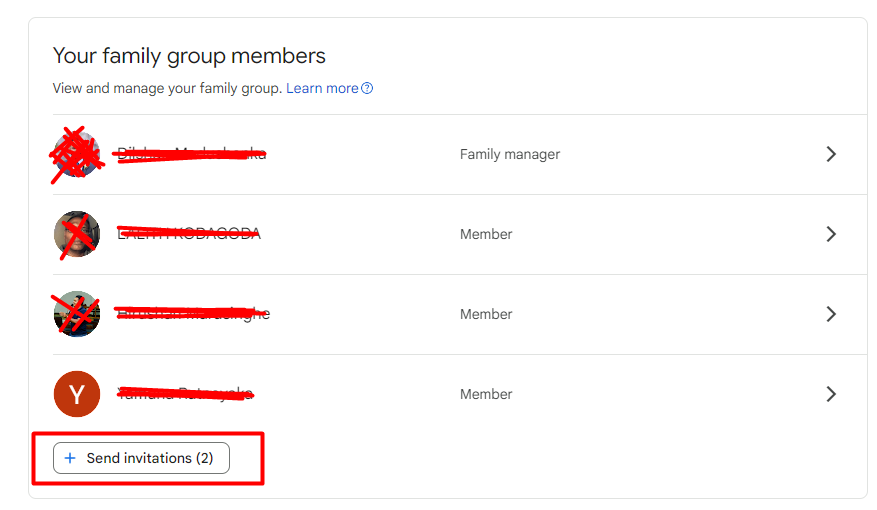
Task: Click the Send invitations (2) button
Action: tap(142, 458)
